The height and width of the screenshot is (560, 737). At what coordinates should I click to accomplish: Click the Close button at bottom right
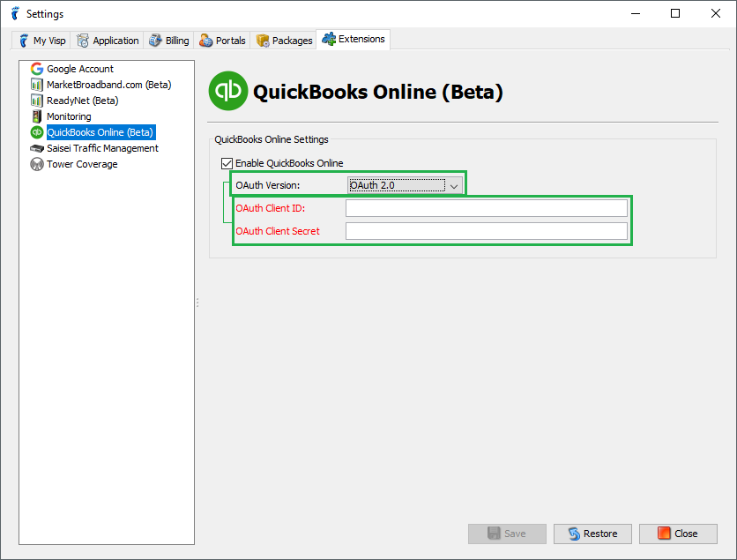pyautogui.click(x=678, y=534)
